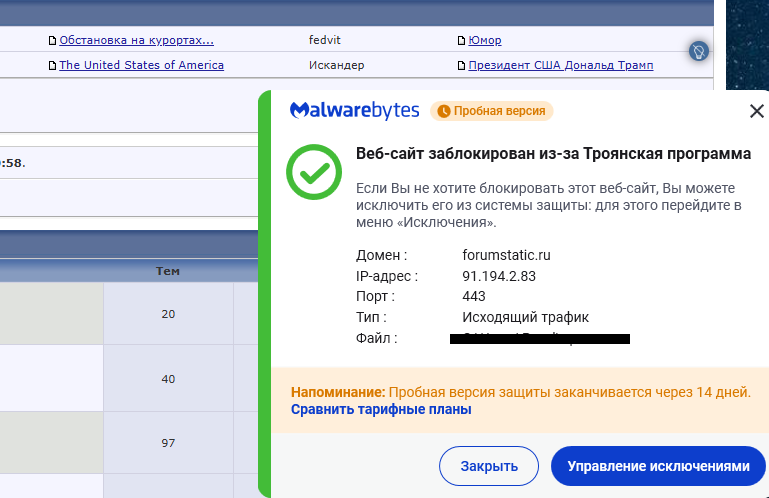This screenshot has height=498, width=769.
Task: Open Управление исключениями
Action: [x=658, y=466]
